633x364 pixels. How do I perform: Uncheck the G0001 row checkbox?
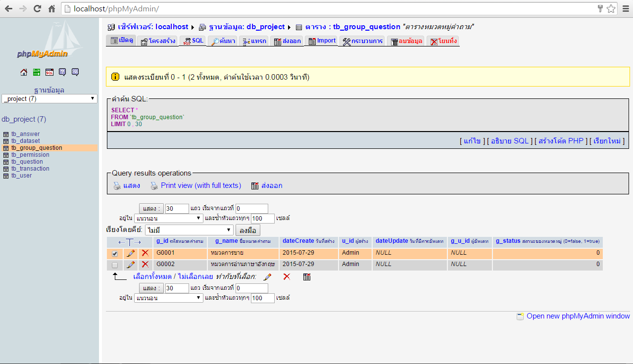115,253
